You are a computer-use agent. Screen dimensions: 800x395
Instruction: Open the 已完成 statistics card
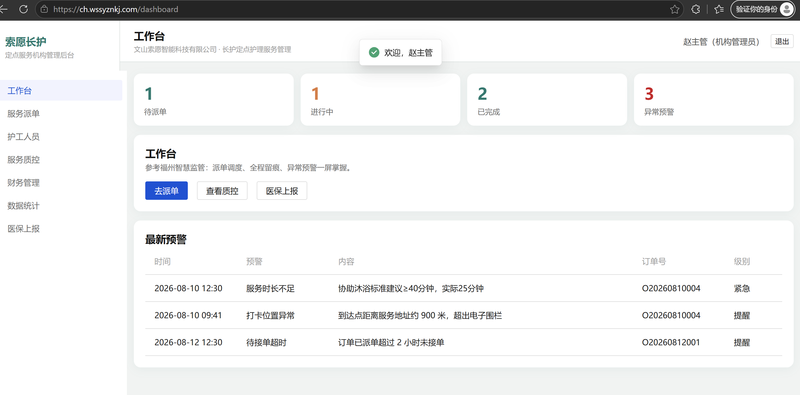pyautogui.click(x=547, y=100)
